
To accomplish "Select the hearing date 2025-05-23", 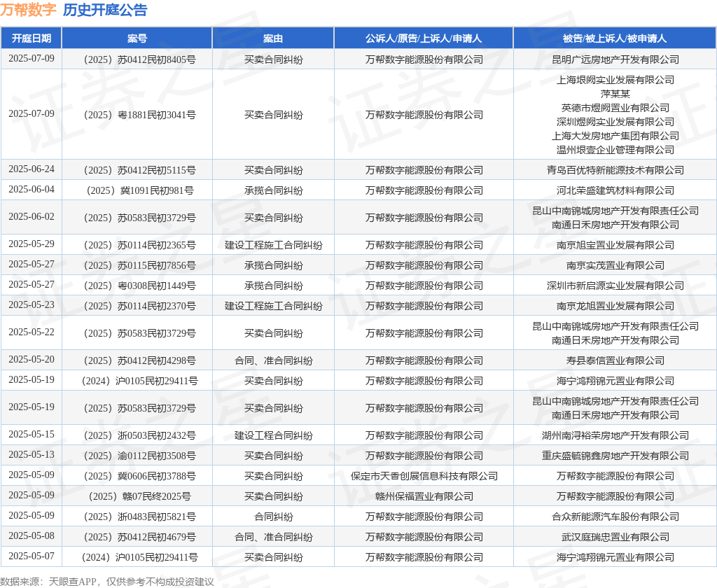I will [x=31, y=305].
